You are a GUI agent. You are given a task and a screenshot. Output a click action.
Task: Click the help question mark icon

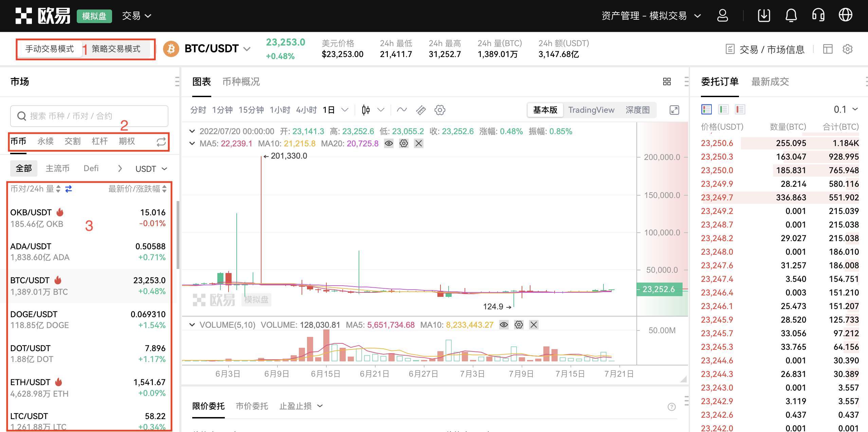click(x=672, y=407)
